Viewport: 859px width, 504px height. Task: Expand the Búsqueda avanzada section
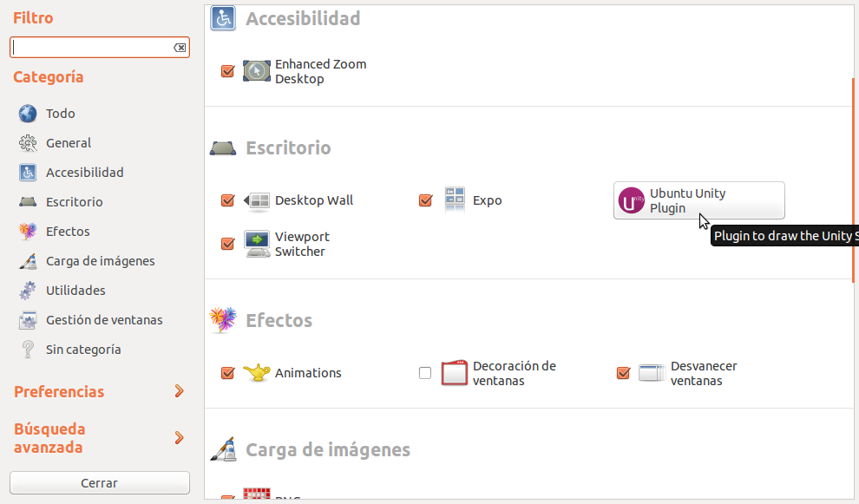click(179, 438)
